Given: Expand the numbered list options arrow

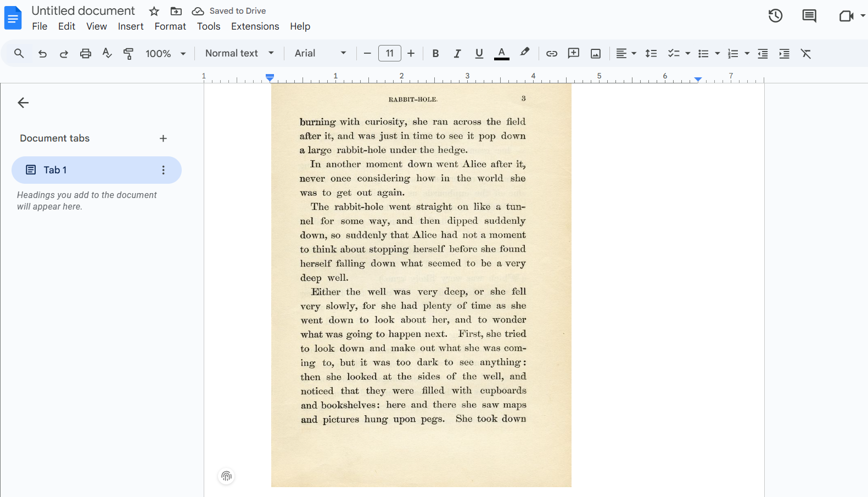Looking at the screenshot, I should click(747, 53).
